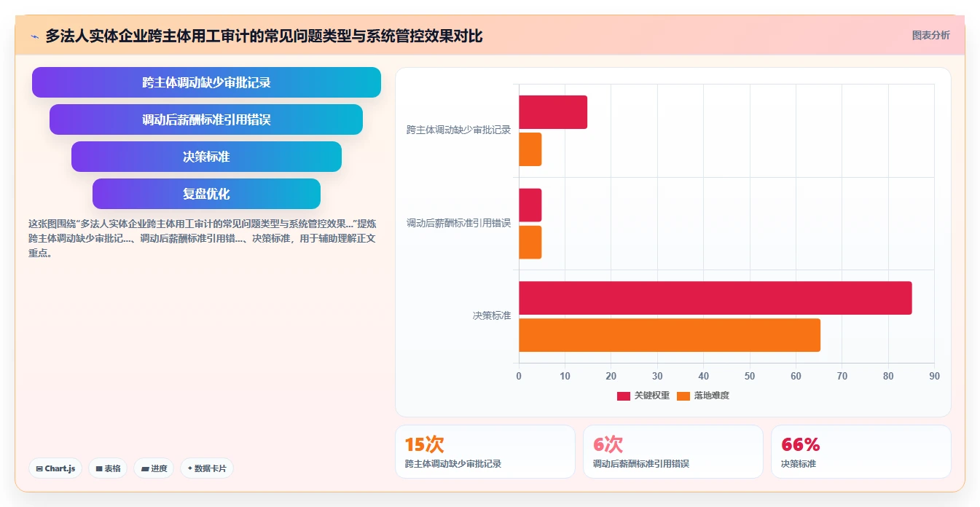The image size is (980, 507).
Task: Select the 复盘优化 funnel bar
Action: tap(206, 194)
